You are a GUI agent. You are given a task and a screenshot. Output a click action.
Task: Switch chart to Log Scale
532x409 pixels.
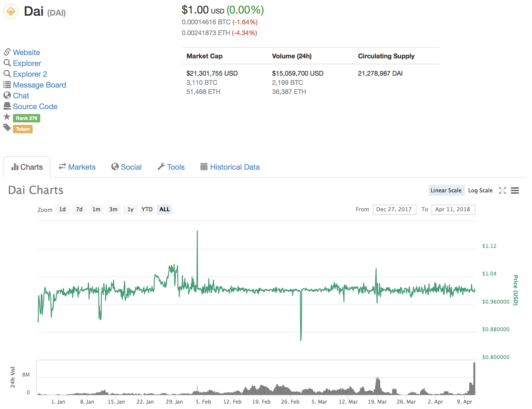point(480,190)
